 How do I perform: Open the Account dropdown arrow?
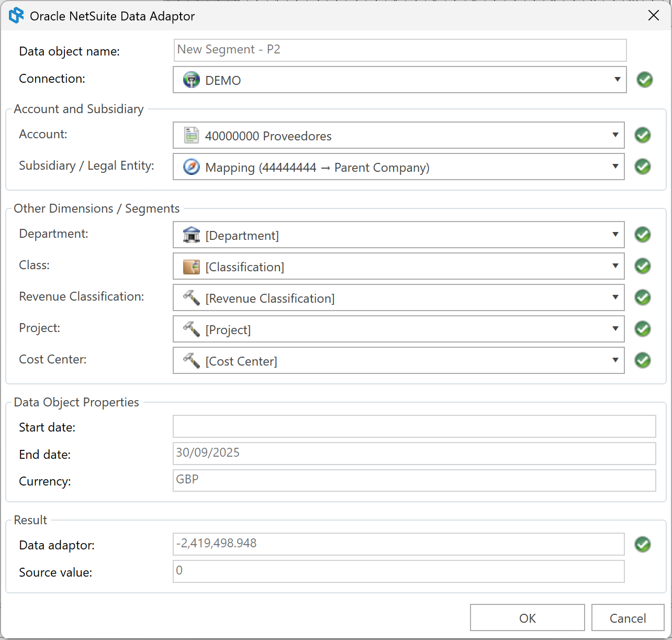click(x=615, y=135)
